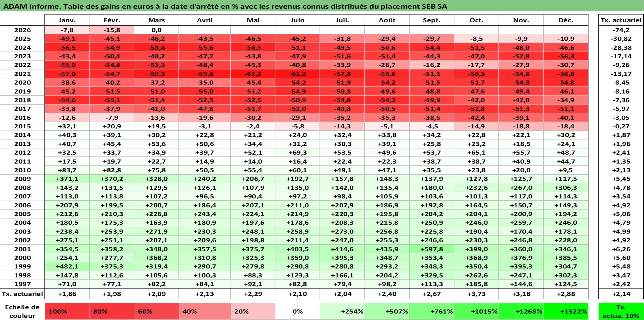Select the +3,73 cell in bottom row

(476, 294)
